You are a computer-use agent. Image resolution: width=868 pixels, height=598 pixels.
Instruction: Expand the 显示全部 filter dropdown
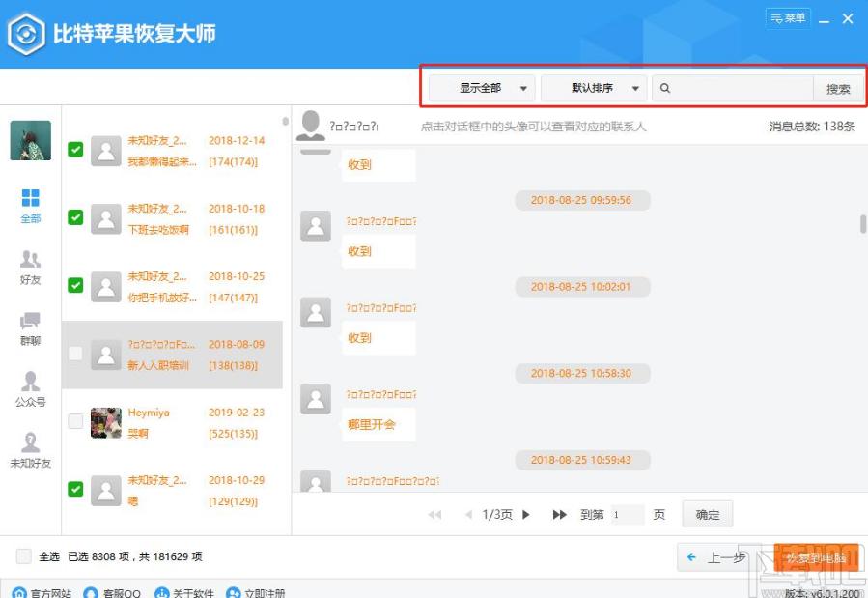(x=482, y=88)
